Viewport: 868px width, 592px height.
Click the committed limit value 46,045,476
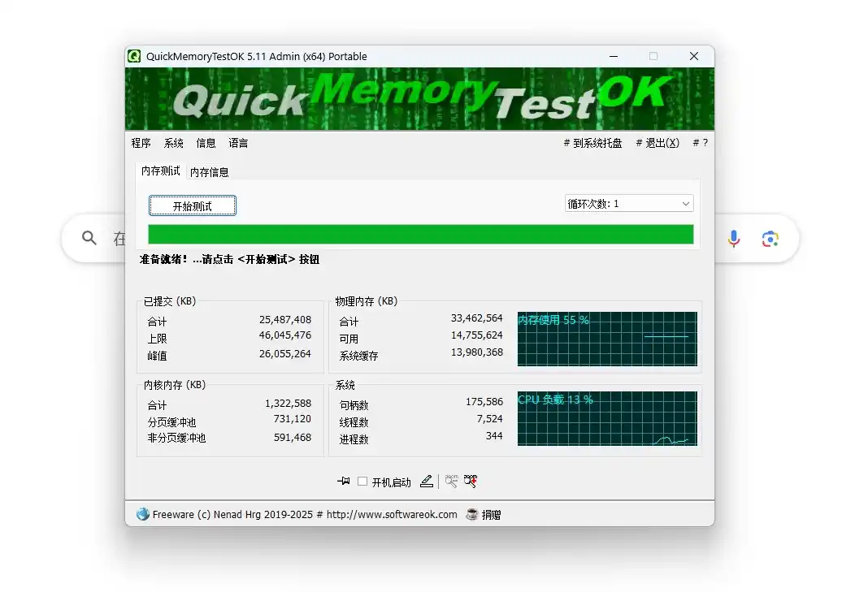coord(285,335)
